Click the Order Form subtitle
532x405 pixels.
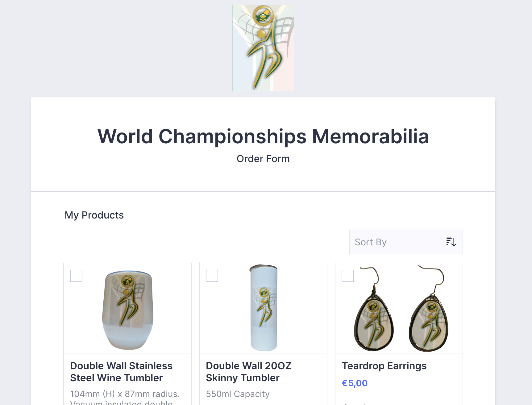(263, 159)
